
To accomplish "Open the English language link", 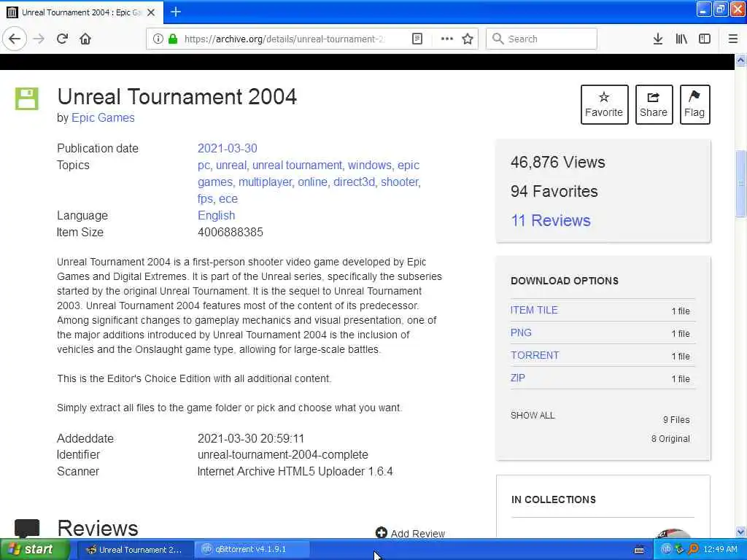I will pos(216,215).
